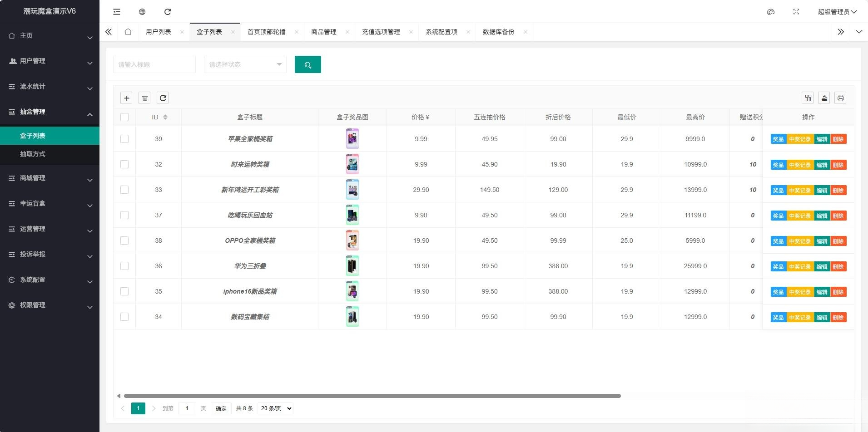Open the 请选择状态 status dropdown
The width and height of the screenshot is (868, 432).
pos(244,64)
